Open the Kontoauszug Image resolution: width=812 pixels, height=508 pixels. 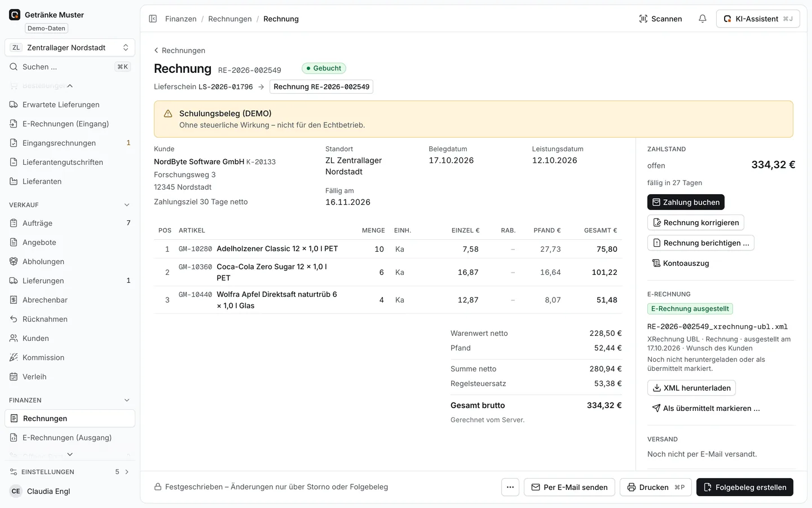(681, 263)
